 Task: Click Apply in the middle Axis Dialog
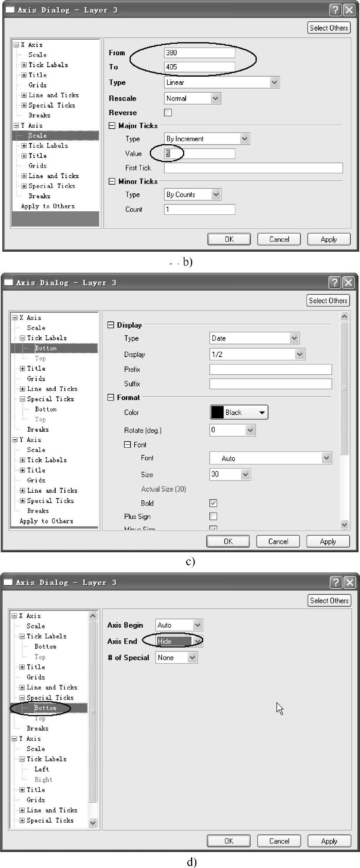[x=328, y=541]
